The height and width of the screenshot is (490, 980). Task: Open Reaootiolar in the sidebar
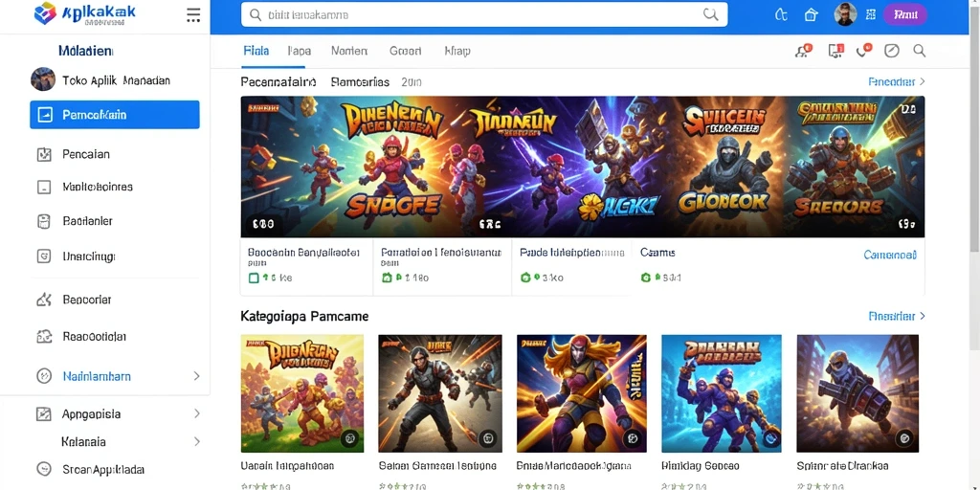(81, 337)
